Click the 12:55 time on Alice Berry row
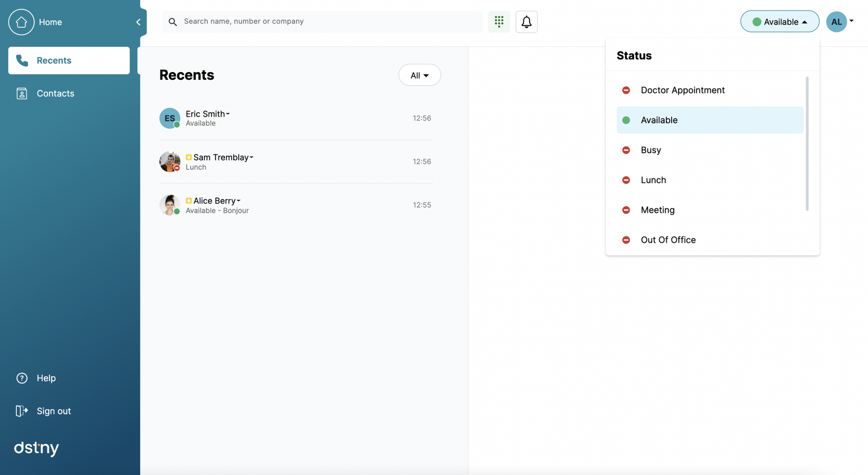Screen dimensions: 868x475 (x=422, y=205)
